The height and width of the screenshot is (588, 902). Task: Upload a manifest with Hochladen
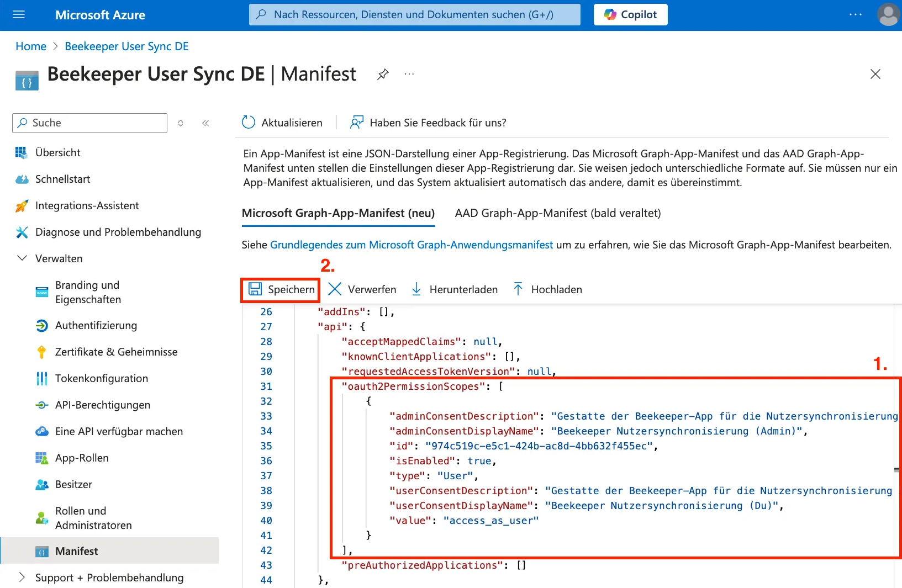click(547, 289)
